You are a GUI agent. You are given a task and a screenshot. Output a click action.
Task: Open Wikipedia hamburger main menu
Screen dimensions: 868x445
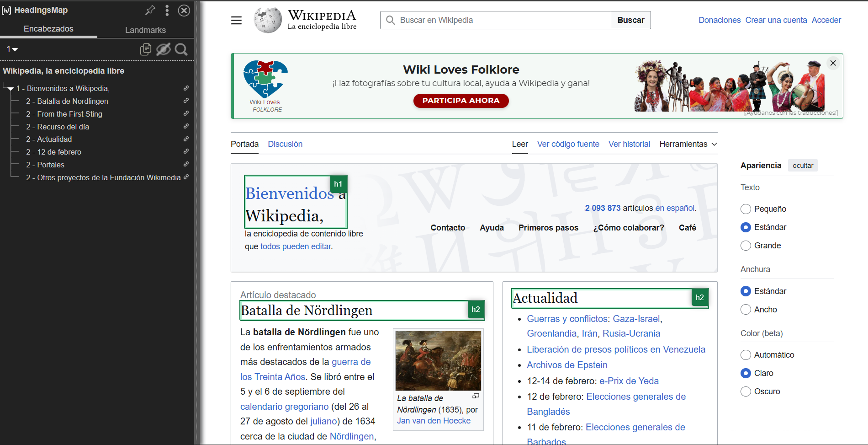click(236, 20)
